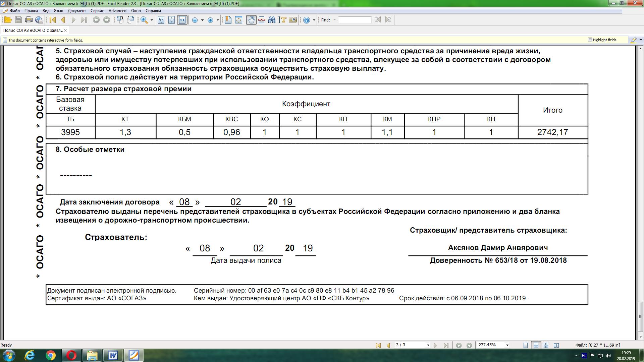Open the Advanced menu
644x362 pixels.
117,11
